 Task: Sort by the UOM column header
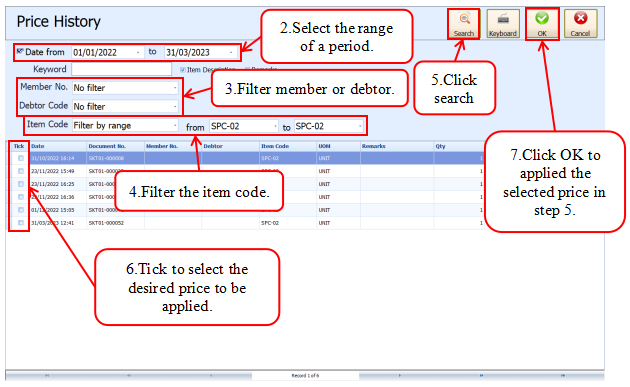click(x=338, y=146)
